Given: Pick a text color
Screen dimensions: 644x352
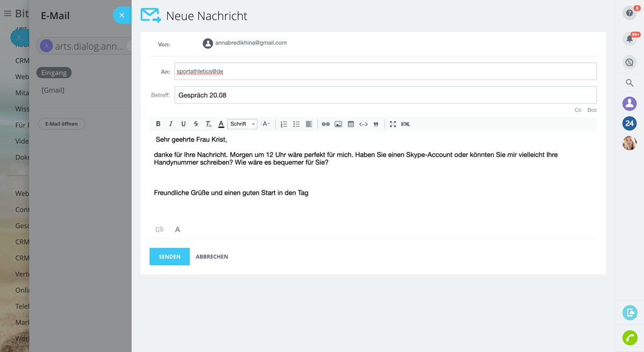Looking at the screenshot, I should coord(221,124).
